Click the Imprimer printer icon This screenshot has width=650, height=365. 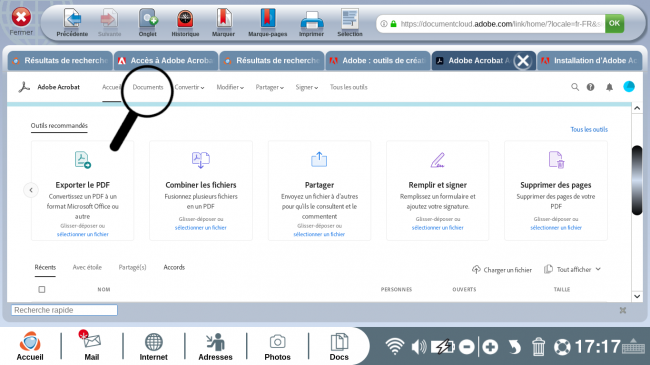click(x=311, y=20)
